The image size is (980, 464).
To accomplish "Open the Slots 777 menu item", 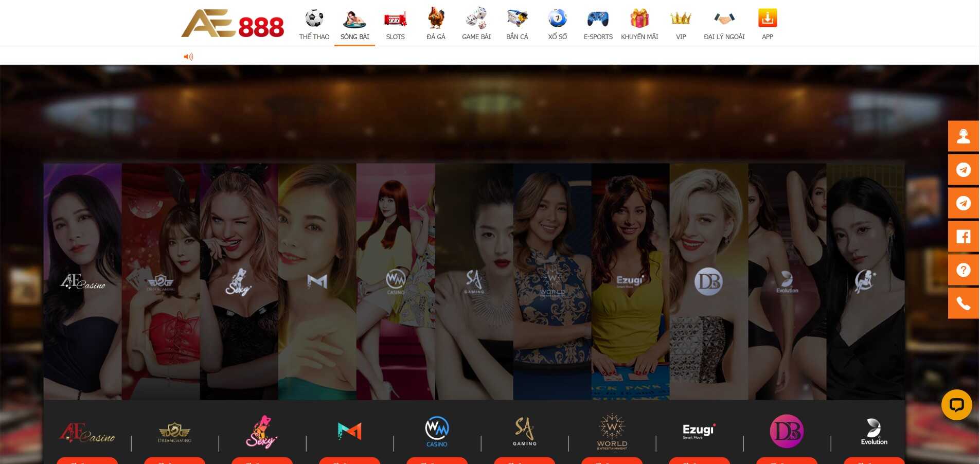I will tap(395, 24).
